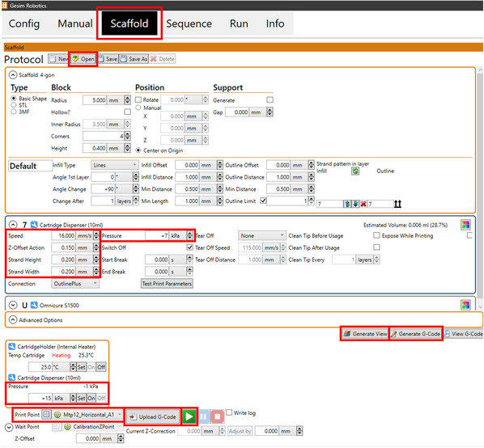Open Cartridge Dispenser color palette icon
This screenshot has height=448, width=484.
coord(465,225)
